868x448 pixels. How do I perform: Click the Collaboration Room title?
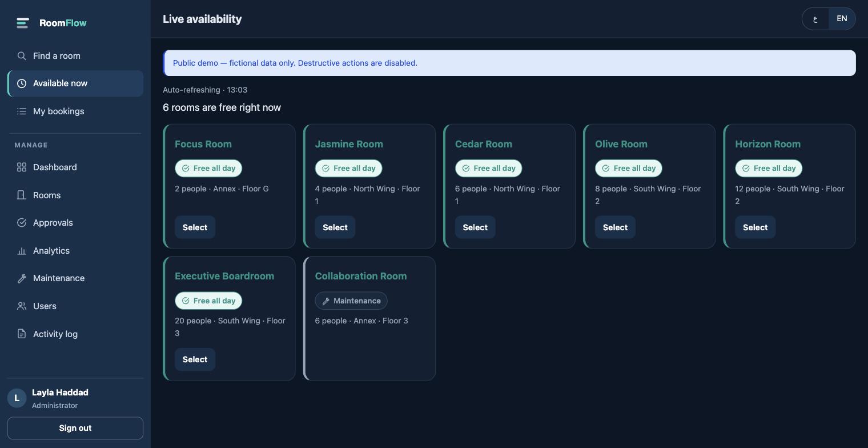361,276
